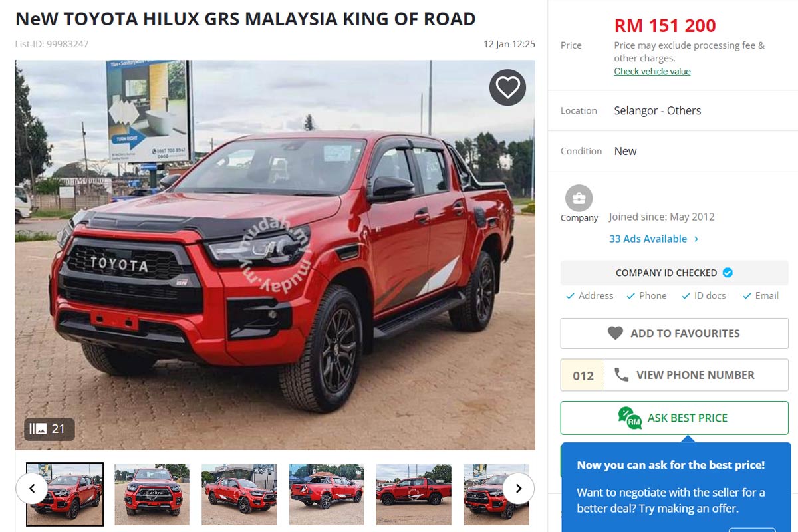The image size is (798, 532).
Task: Expand the 33 Ads Available chevron
Action: coord(696,239)
